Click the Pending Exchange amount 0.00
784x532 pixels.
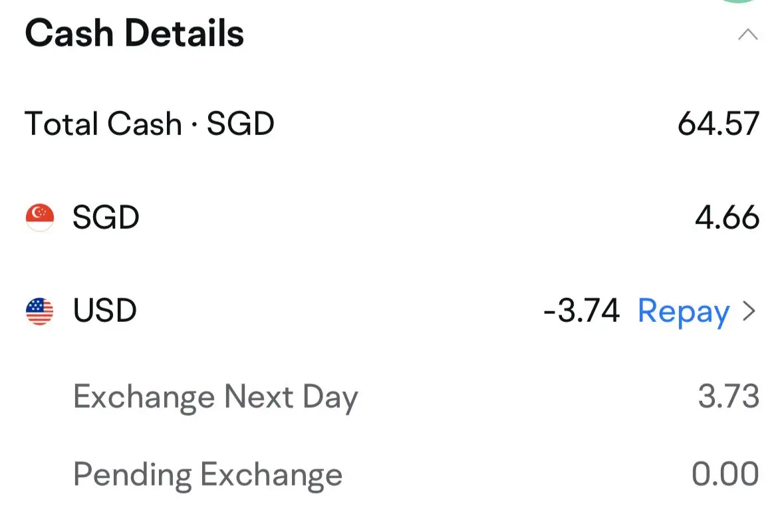click(x=725, y=475)
